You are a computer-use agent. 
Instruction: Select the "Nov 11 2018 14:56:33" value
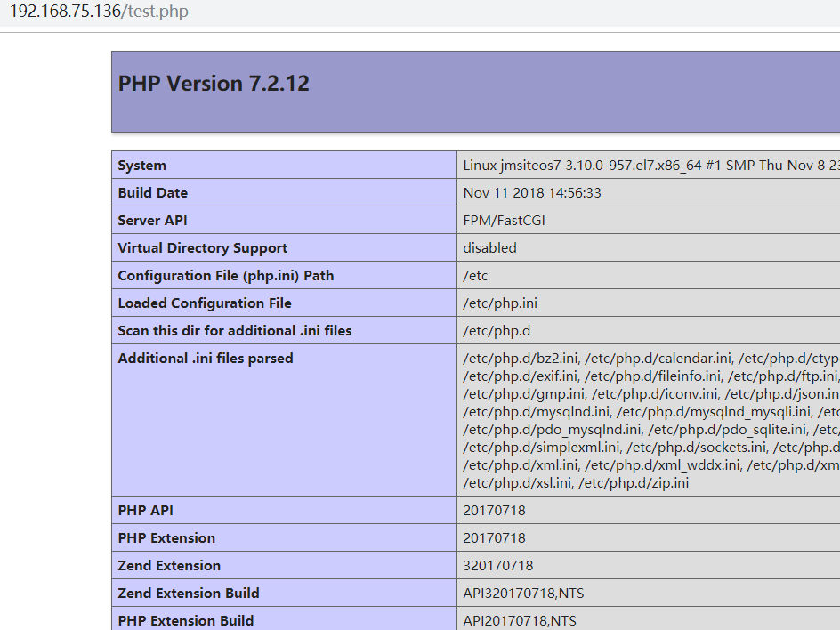point(532,193)
